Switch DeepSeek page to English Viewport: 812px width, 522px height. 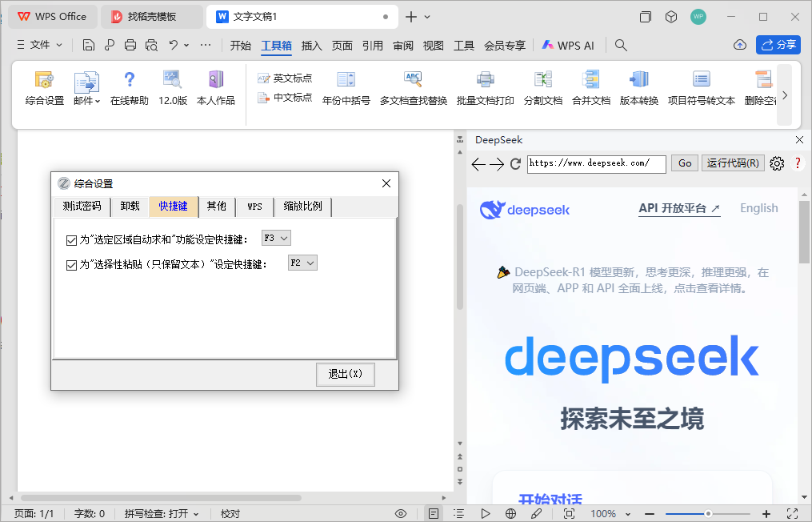[x=758, y=208]
